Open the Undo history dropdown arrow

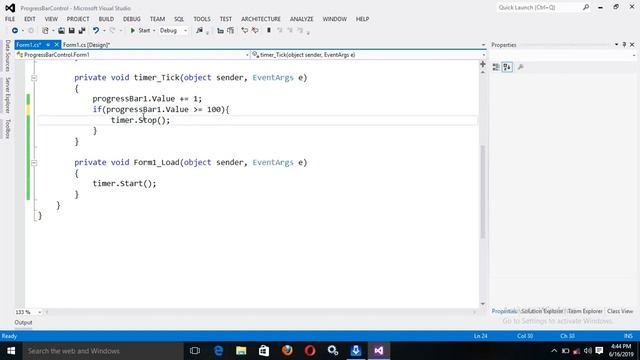(104, 31)
